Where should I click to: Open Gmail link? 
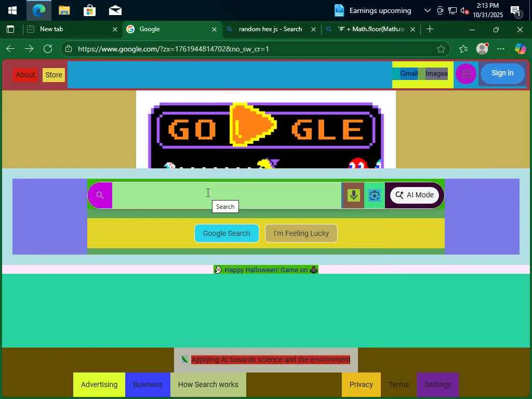pyautogui.click(x=409, y=74)
